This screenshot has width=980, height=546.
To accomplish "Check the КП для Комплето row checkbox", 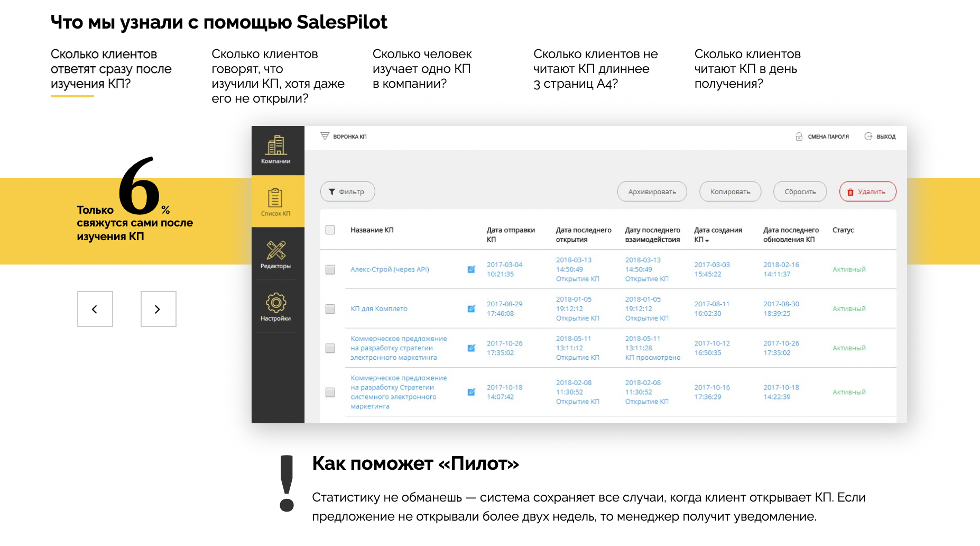I will (x=330, y=309).
